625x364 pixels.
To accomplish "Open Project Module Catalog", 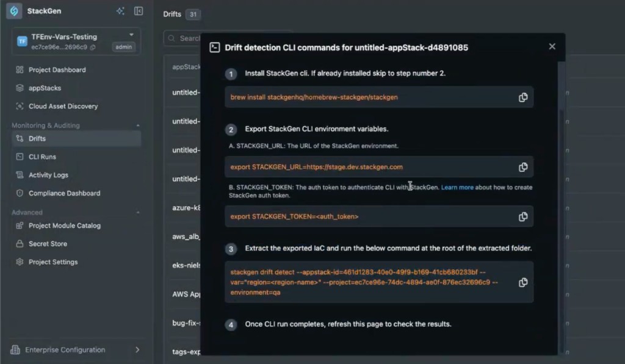I will click(65, 226).
